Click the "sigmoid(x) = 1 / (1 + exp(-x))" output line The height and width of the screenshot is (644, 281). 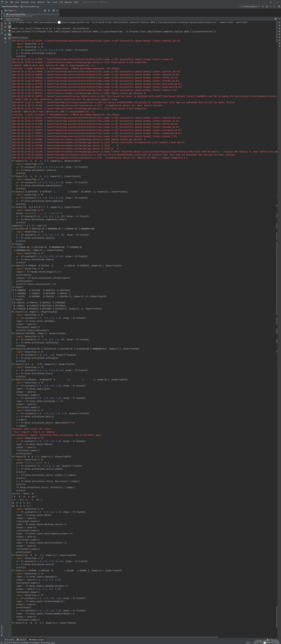[x=29, y=225]
